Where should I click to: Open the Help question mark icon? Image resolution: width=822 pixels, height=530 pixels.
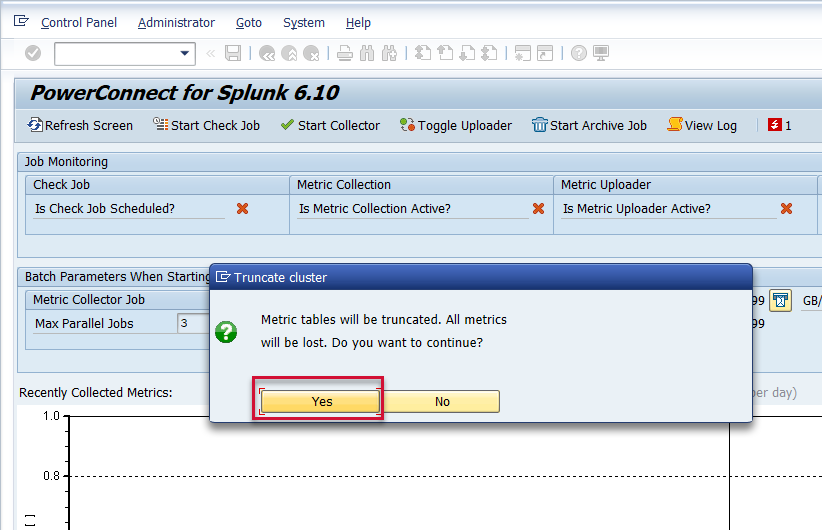[578, 53]
